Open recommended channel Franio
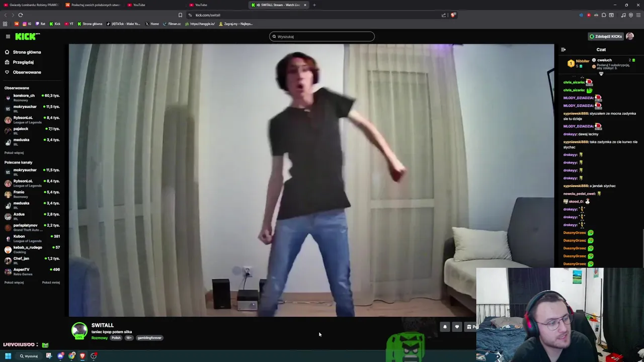Image resolution: width=644 pixels, height=362 pixels. tap(32, 194)
